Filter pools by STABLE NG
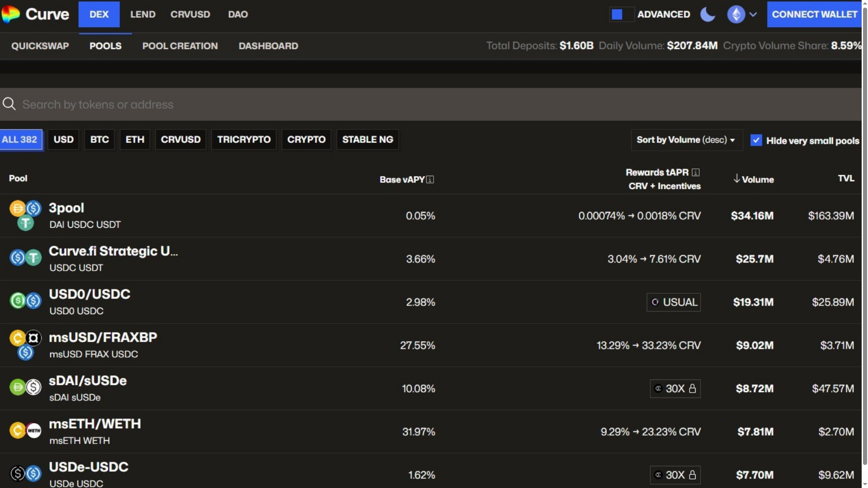Screen dimensions: 868x488 point(367,139)
